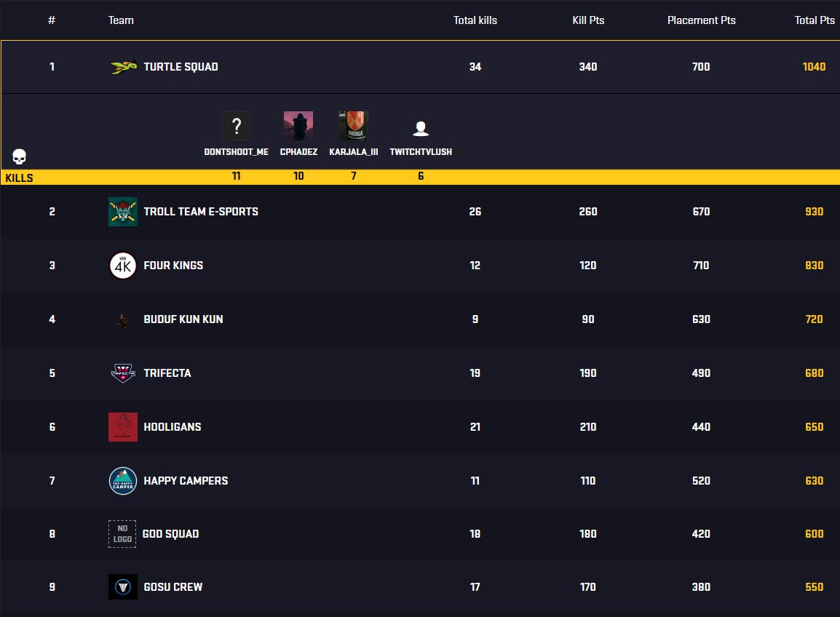Click the TURTLE SQUAD team name
The image size is (840, 617).
(181, 67)
